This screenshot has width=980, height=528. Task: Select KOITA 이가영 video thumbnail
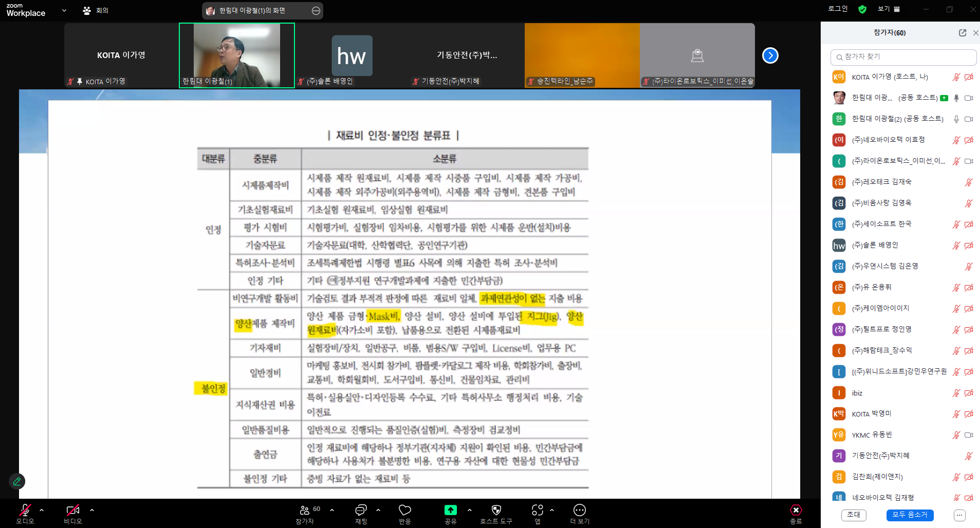[x=121, y=55]
